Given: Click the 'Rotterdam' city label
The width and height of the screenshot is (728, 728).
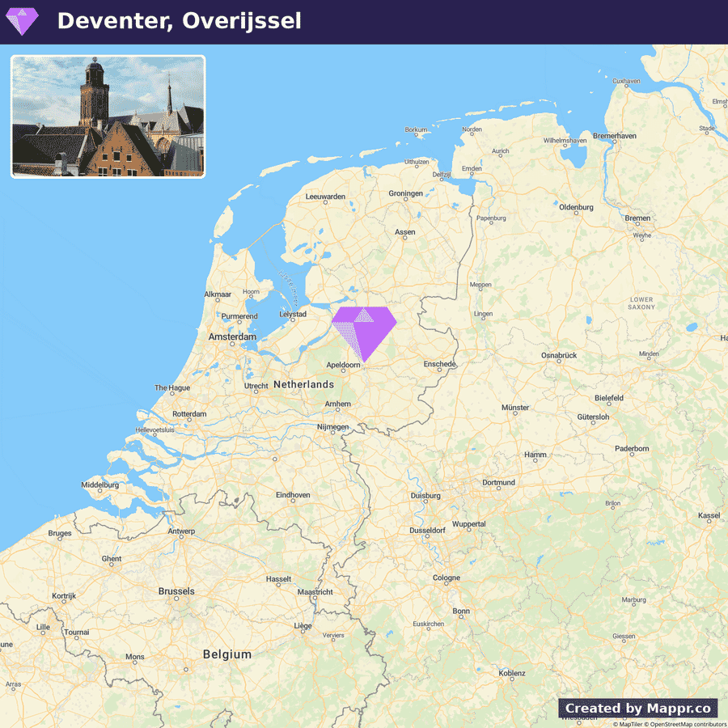Looking at the screenshot, I should (x=189, y=413).
